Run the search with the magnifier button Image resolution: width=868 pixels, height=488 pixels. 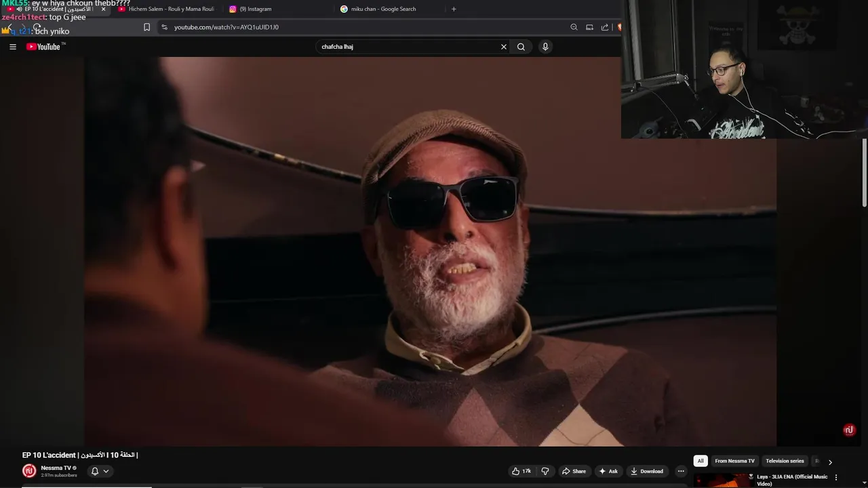click(521, 47)
